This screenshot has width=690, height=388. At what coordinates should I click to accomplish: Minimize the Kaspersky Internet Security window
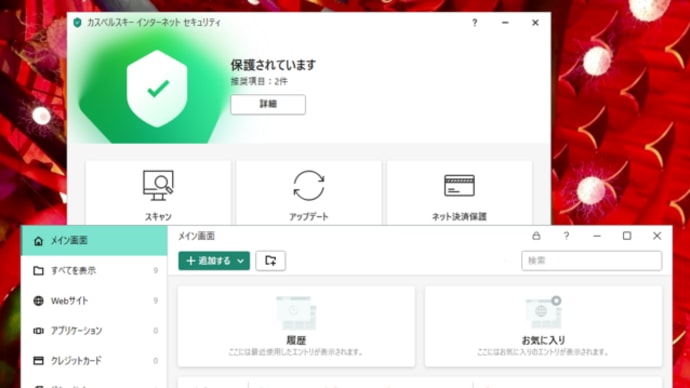click(505, 22)
